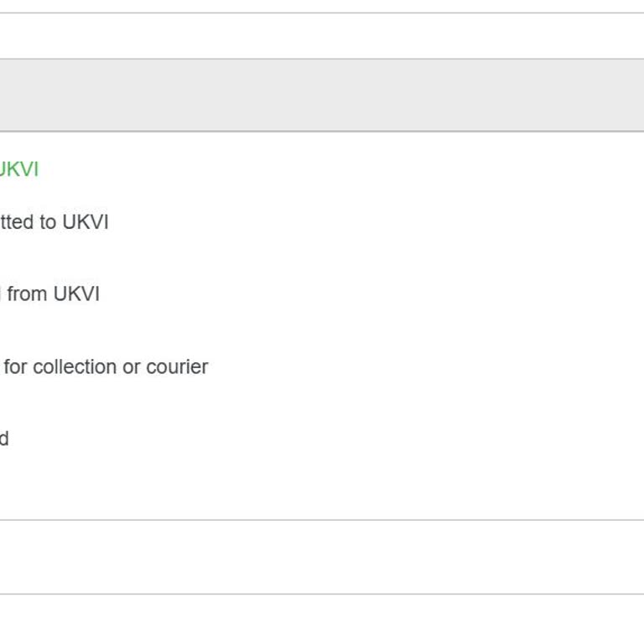The image size is (644, 644).
Task: Click the trailing "d" of the last step
Action: coord(4,439)
